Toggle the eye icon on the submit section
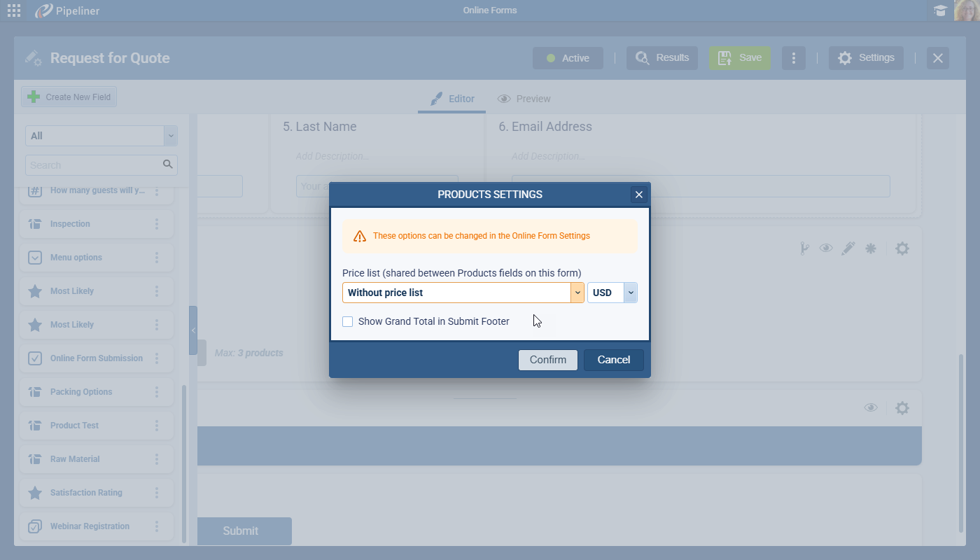980x560 pixels. tap(871, 408)
